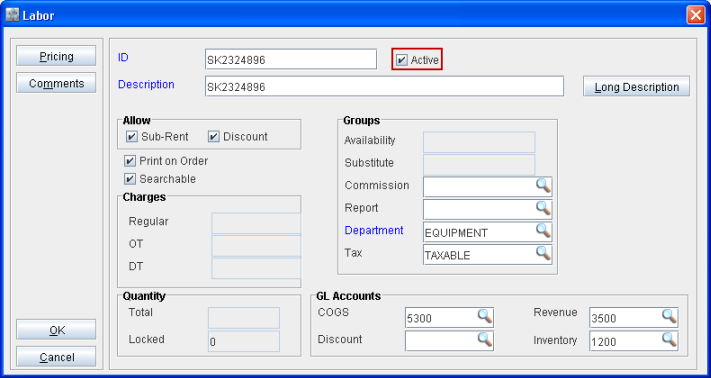The width and height of the screenshot is (711, 378).
Task: Toggle the Sub-Rent checkbox
Action: (x=131, y=137)
